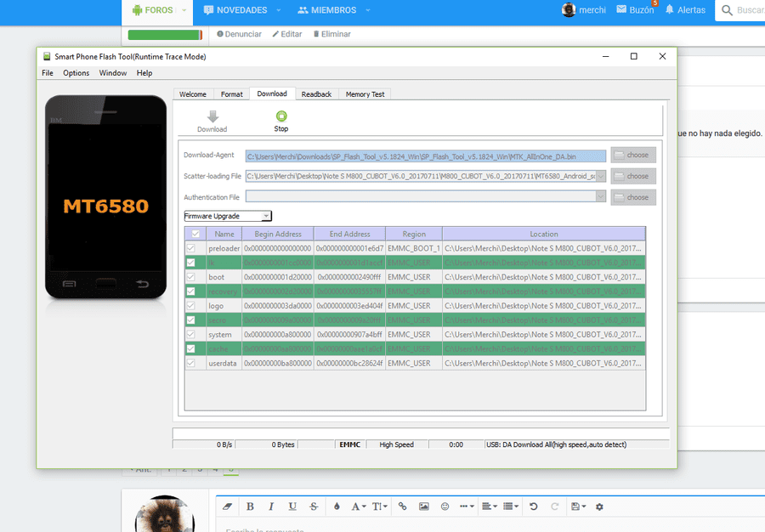Click choose button for Authentication File
This screenshot has width=765, height=532.
point(633,197)
